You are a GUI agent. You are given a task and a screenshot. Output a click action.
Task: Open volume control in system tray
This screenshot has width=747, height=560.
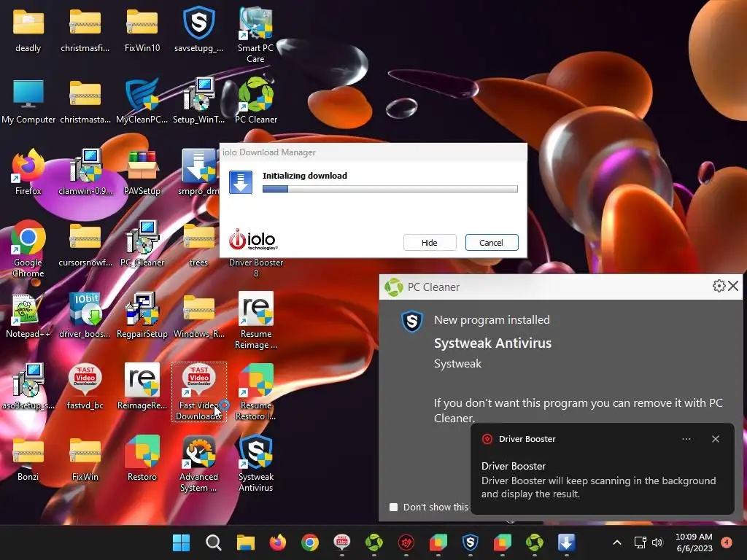pos(657,542)
